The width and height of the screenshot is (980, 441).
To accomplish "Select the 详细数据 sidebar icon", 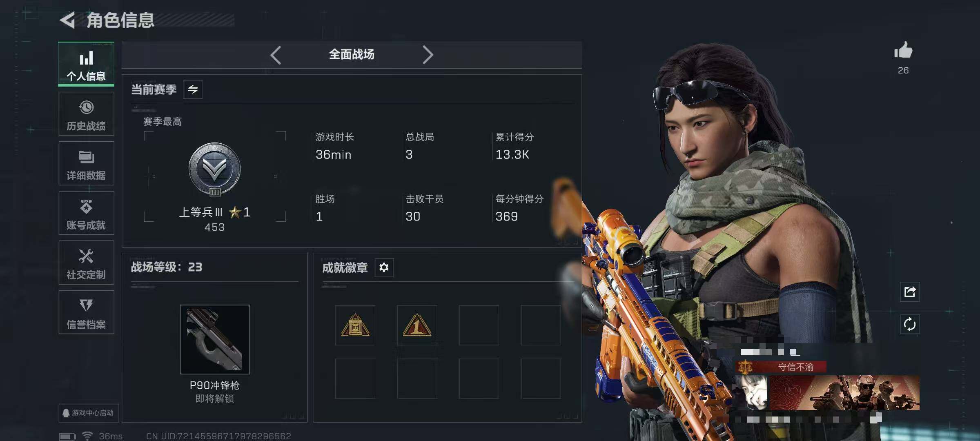I will click(x=86, y=163).
